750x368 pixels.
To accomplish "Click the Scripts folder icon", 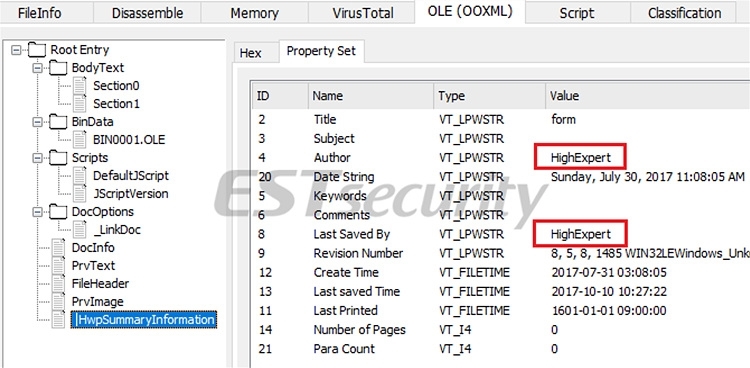I will click(x=58, y=158).
